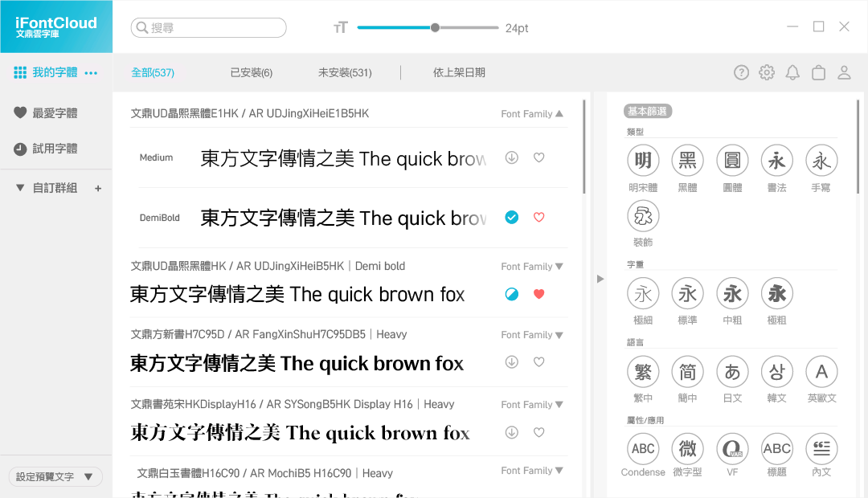The image size is (868, 498).
Task: Open the 設定預覽文字 preview text dropdown
Action: tap(55, 476)
